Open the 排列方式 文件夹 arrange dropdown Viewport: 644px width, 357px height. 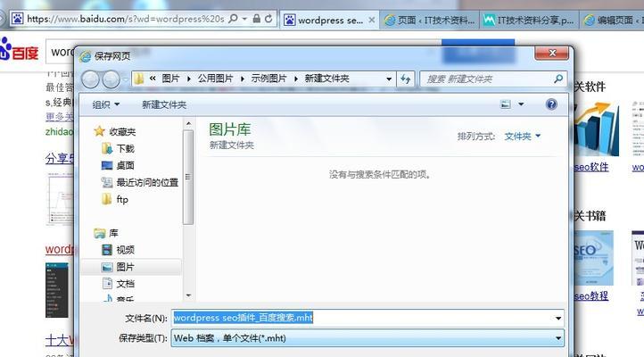click(522, 137)
